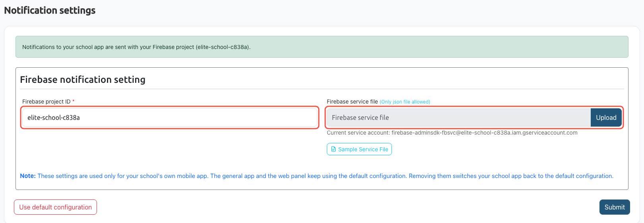Click the Firebase service file label
The width and height of the screenshot is (644, 223).
pyautogui.click(x=352, y=102)
